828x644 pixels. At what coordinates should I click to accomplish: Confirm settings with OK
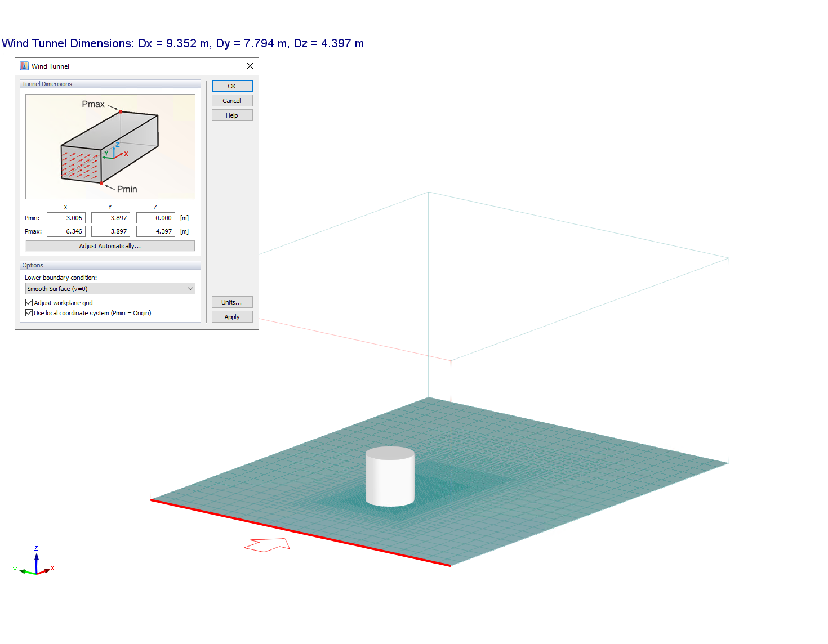pyautogui.click(x=232, y=86)
